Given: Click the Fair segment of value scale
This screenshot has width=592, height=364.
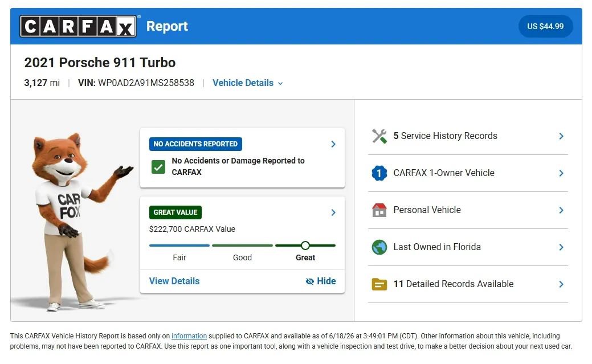Looking at the screenshot, I should [179, 246].
